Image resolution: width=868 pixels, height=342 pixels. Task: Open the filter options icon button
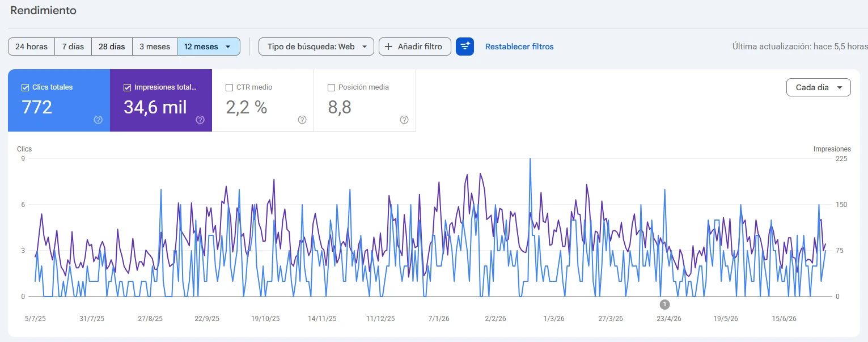pos(465,47)
